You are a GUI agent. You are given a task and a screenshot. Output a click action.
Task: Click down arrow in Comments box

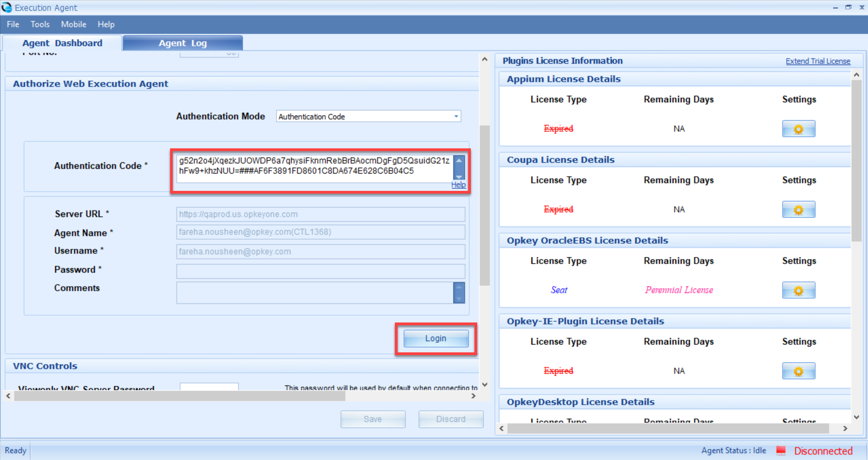(x=459, y=299)
